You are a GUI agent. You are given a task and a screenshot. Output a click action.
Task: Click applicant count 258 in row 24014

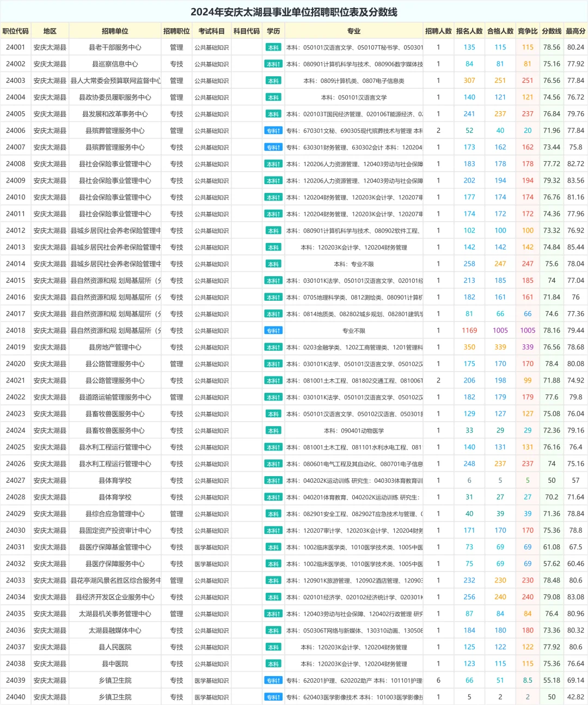pyautogui.click(x=469, y=264)
